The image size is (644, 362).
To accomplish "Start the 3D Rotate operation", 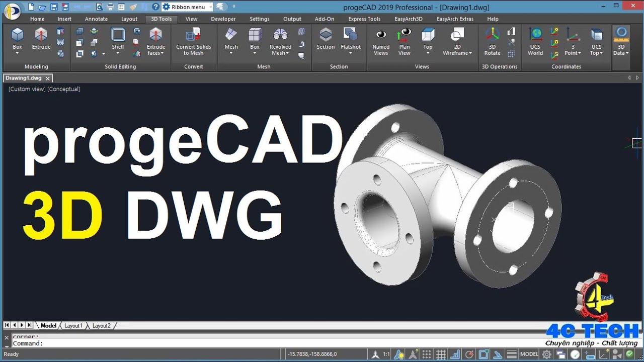I will tap(492, 41).
